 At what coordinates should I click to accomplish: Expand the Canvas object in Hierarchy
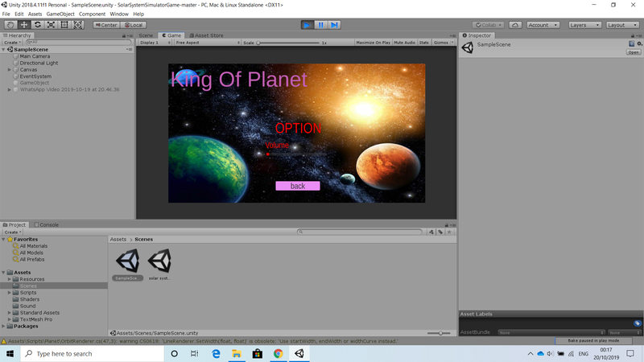(x=10, y=70)
